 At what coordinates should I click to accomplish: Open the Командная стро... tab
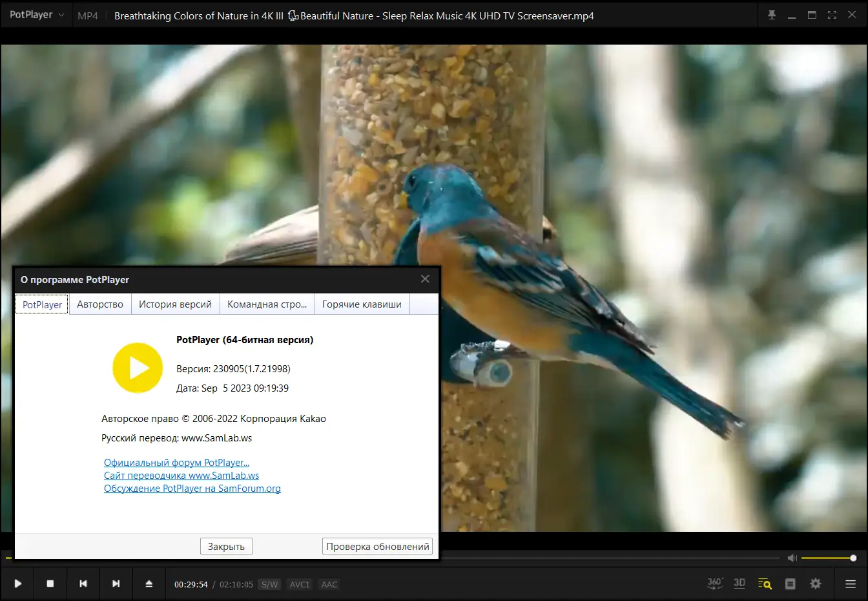coord(267,304)
